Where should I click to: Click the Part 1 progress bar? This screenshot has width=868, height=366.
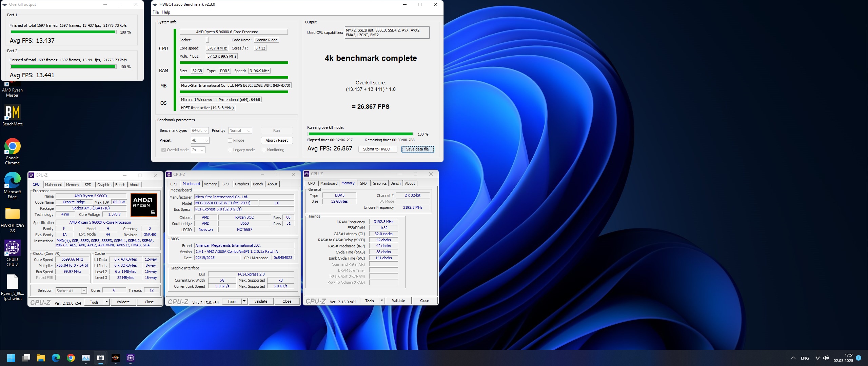pyautogui.click(x=63, y=32)
